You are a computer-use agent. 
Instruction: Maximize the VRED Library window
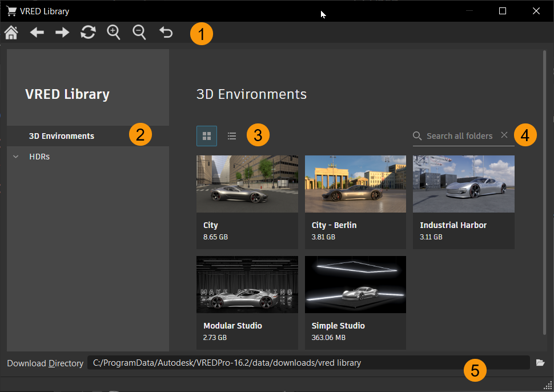[x=503, y=11]
